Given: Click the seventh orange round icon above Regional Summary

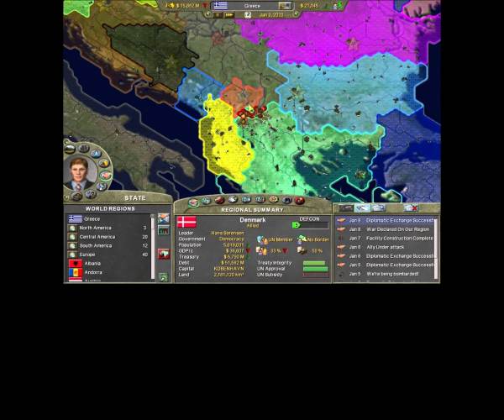Looking at the screenshot, I should pos(273,200).
